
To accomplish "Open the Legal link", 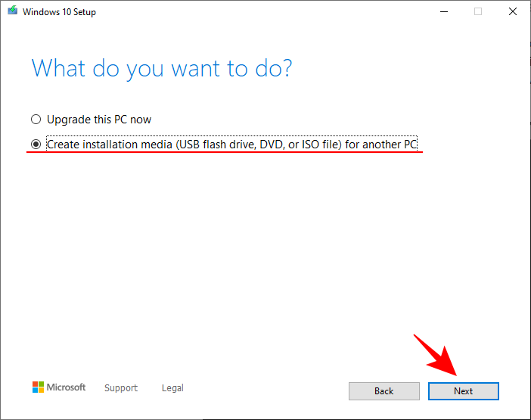I will [172, 387].
